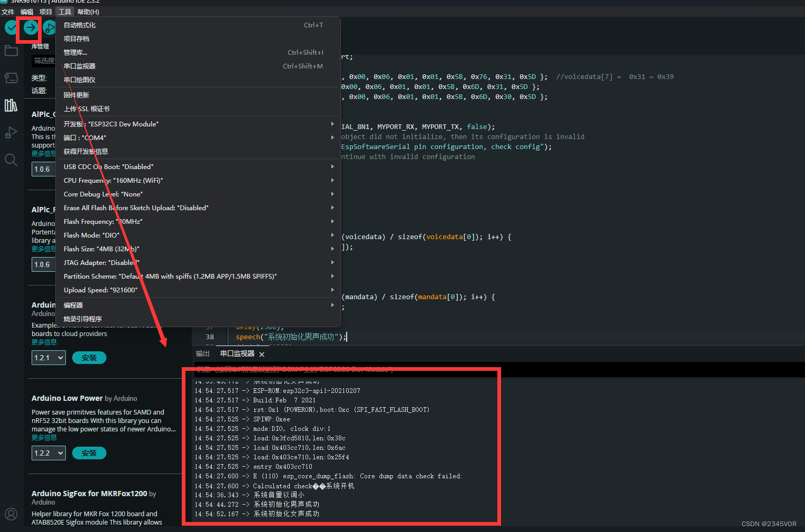Viewport: 805px width, 532px height.
Task: Expand Erase All Flash Before Sketch Upload submenu
Action: (x=198, y=208)
